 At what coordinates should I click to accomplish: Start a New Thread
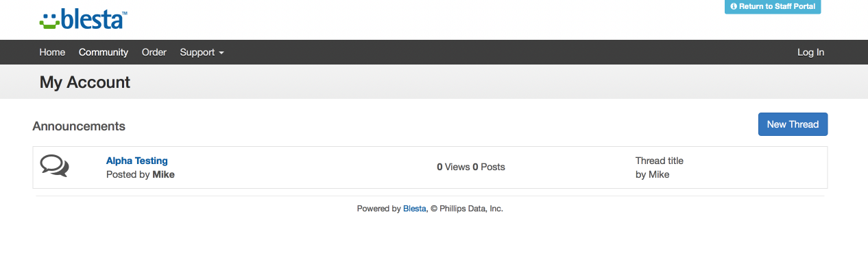pos(793,124)
